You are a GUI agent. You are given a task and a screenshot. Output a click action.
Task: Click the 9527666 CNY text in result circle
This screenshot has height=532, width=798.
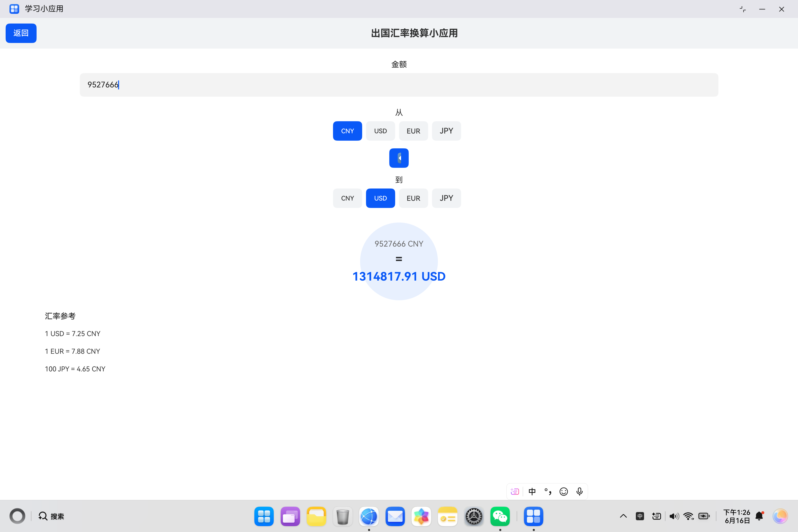[399, 243]
